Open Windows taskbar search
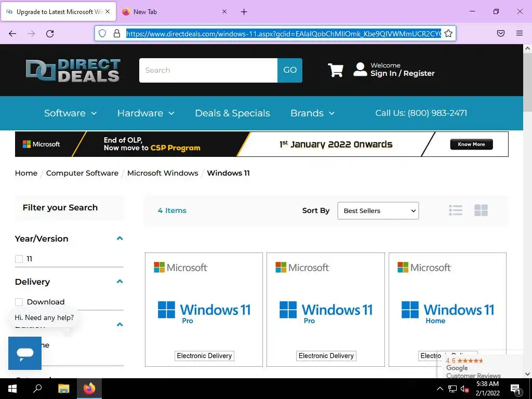Screen dimensions: 532x399 tap(37, 389)
